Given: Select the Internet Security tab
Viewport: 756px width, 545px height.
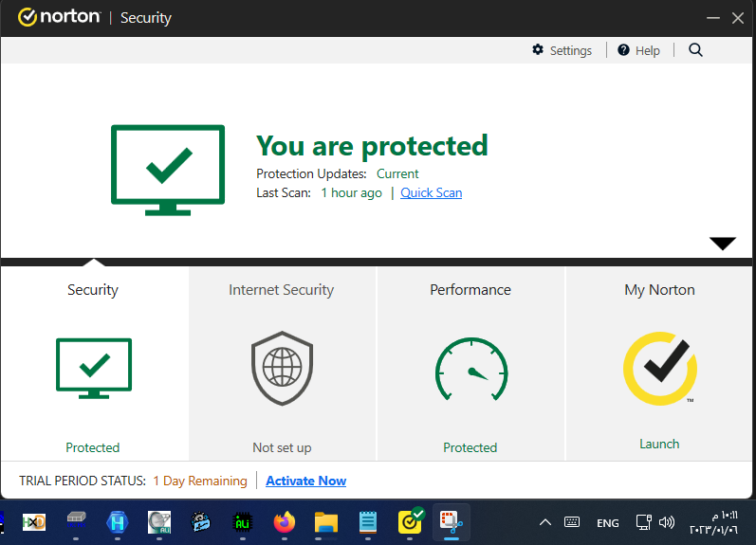Looking at the screenshot, I should (282, 364).
